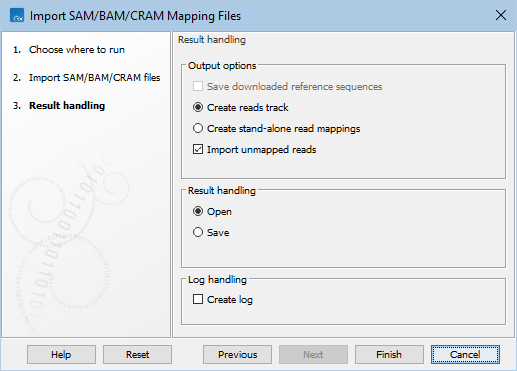The height and width of the screenshot is (371, 517).
Task: Click the Log handling group label
Action: point(217,280)
